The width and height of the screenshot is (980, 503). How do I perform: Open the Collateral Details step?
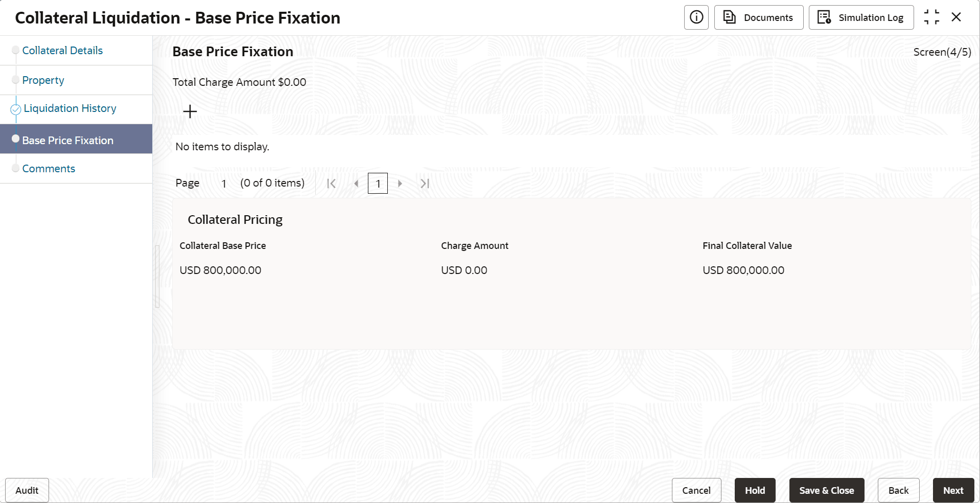point(62,51)
